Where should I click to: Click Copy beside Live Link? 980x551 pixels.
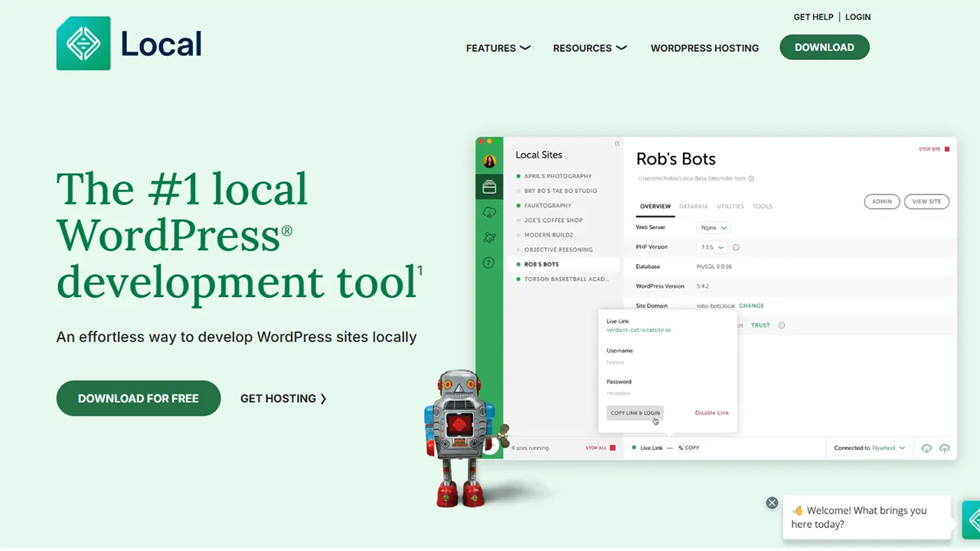pyautogui.click(x=688, y=448)
